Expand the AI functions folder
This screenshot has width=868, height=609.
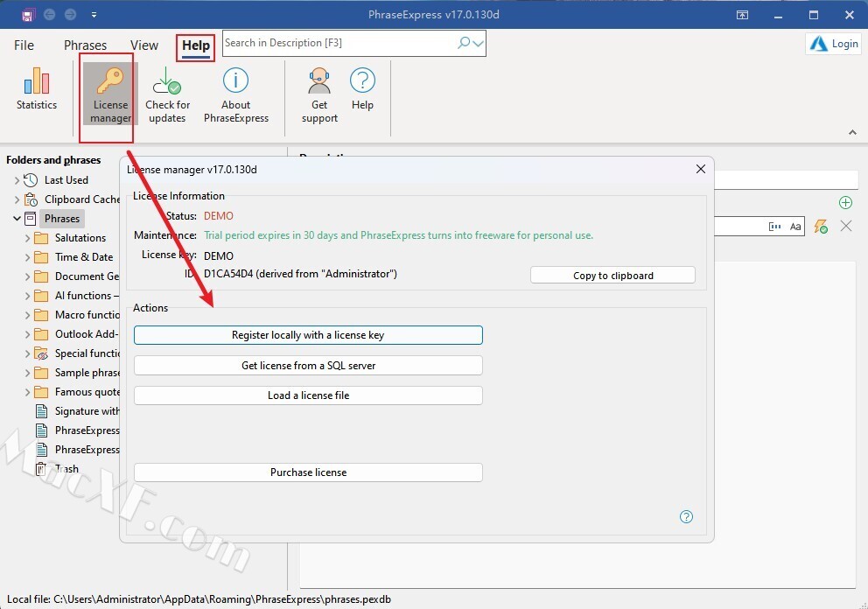point(27,297)
